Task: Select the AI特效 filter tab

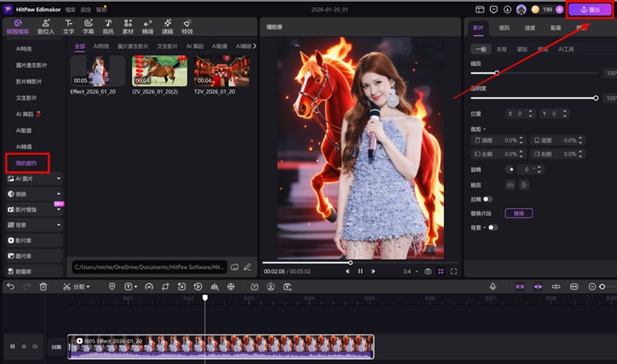Action: pyautogui.click(x=102, y=47)
